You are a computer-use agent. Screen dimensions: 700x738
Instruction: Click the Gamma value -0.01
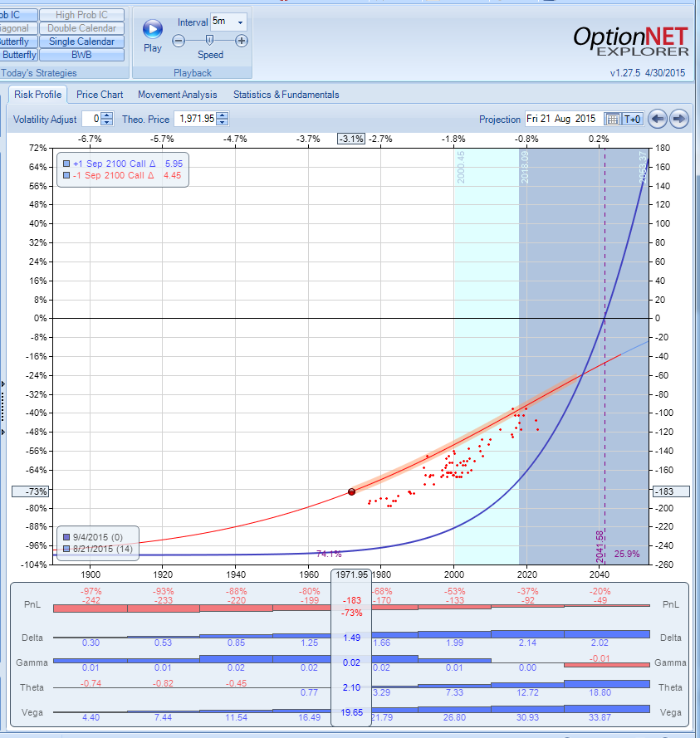[600, 658]
